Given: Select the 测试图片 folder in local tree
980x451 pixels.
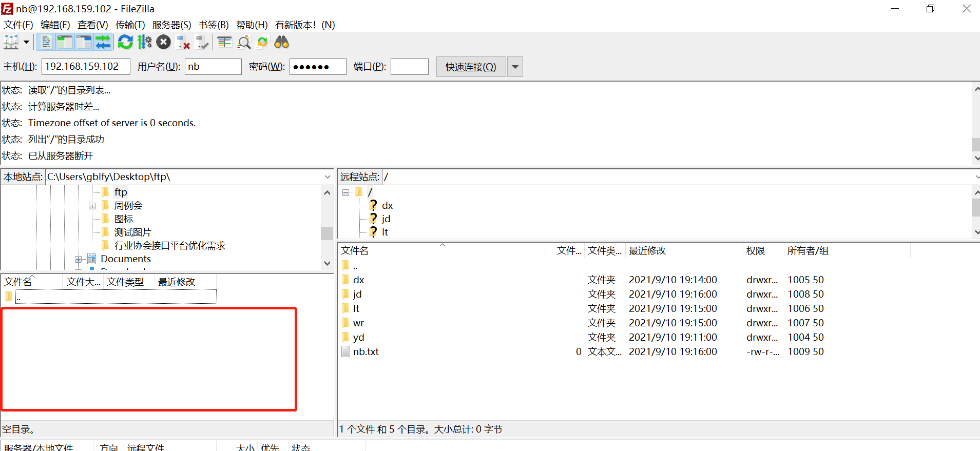Looking at the screenshot, I should [132, 232].
